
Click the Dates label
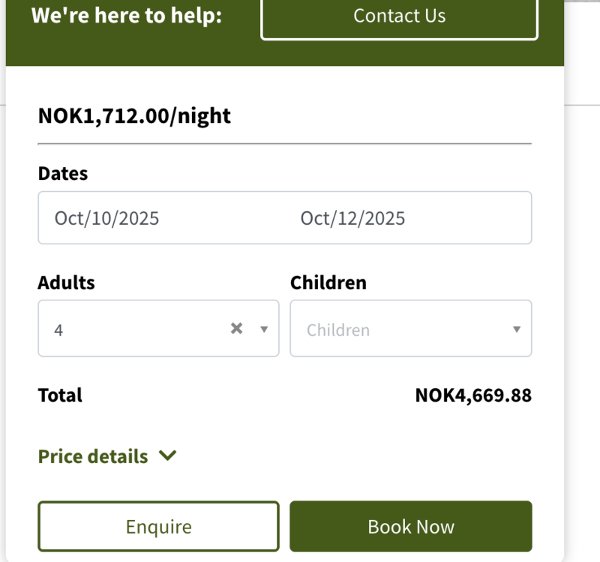click(63, 173)
